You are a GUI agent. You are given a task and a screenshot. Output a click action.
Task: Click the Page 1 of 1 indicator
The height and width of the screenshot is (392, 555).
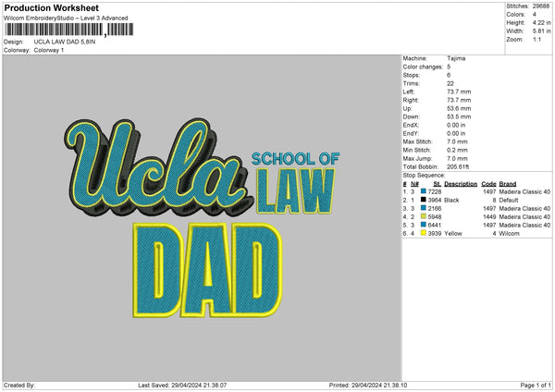point(536,385)
